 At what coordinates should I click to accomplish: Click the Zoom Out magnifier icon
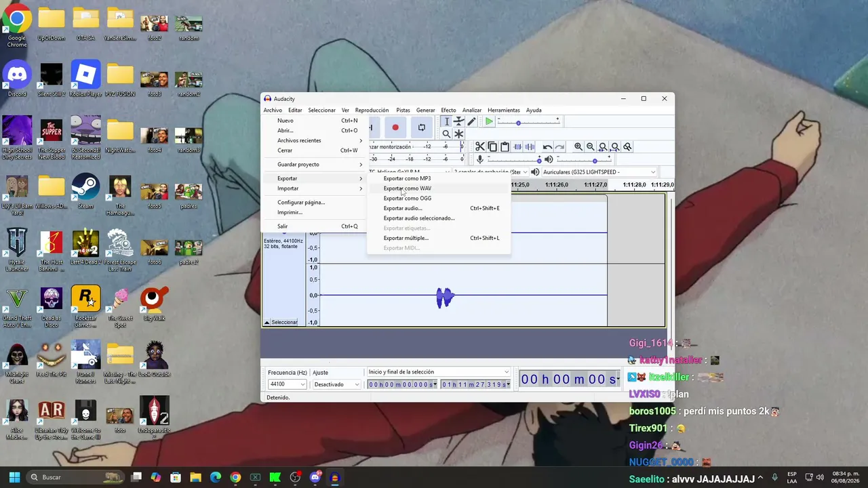click(591, 146)
